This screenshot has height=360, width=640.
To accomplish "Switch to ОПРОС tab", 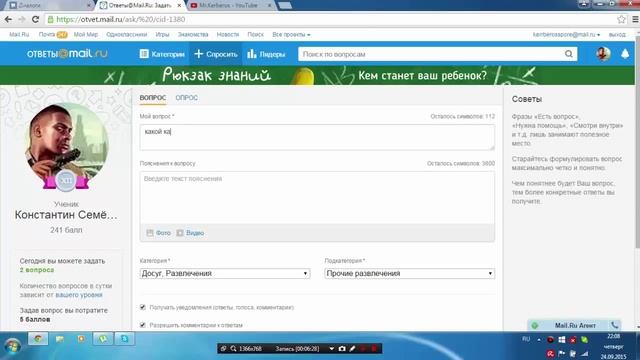I will pos(187,98).
